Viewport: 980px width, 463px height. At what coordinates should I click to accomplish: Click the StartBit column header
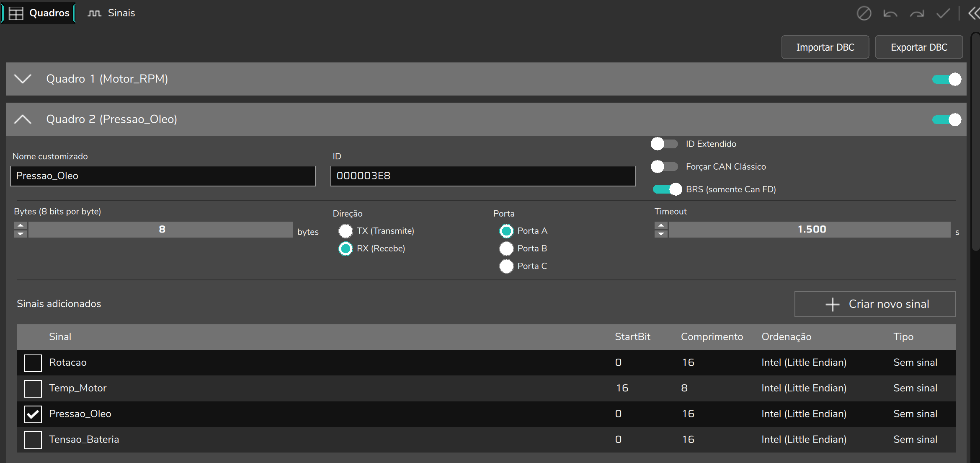632,337
